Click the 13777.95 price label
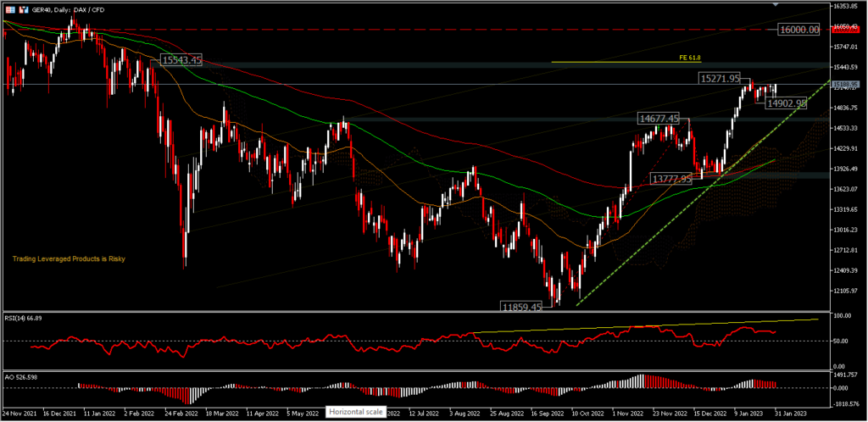 (x=671, y=179)
